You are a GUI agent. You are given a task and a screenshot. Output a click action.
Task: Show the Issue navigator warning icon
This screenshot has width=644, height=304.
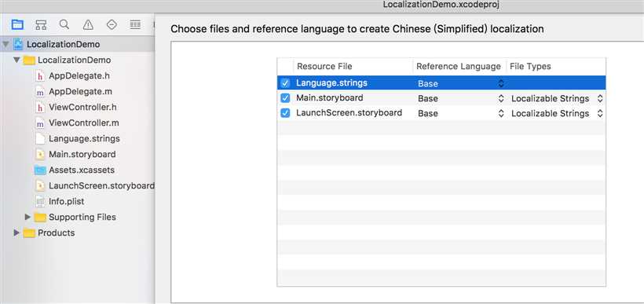point(88,25)
